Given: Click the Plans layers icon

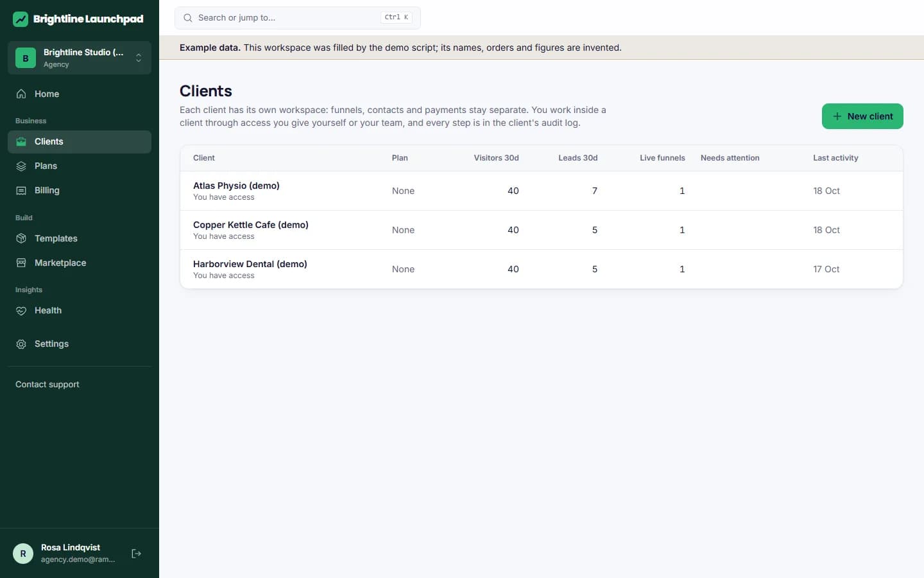Looking at the screenshot, I should [21, 166].
